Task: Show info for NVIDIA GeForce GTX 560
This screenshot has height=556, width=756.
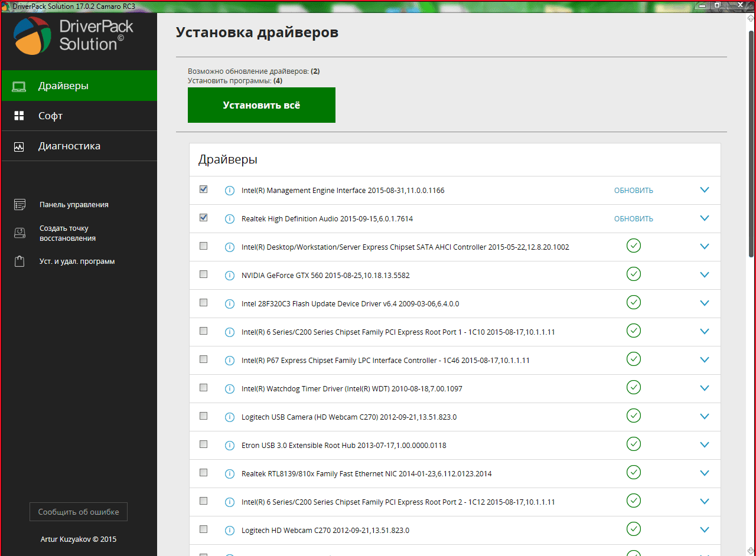Action: click(x=230, y=276)
